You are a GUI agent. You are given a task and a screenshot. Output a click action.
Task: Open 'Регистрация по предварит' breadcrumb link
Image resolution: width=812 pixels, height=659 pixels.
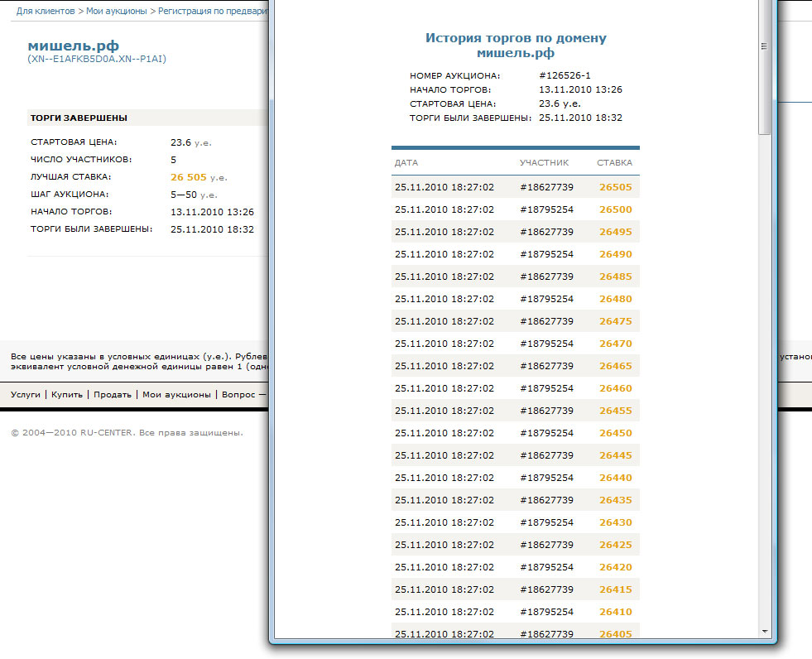(213, 11)
